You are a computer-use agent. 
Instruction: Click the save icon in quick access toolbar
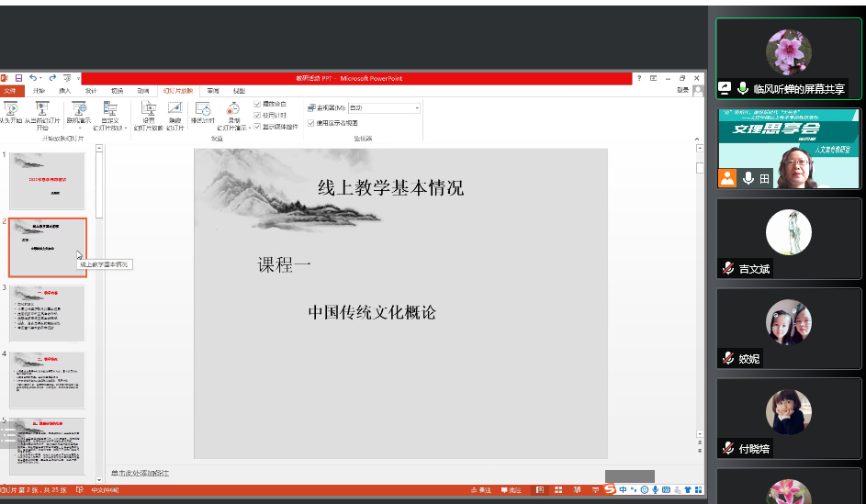[18, 79]
